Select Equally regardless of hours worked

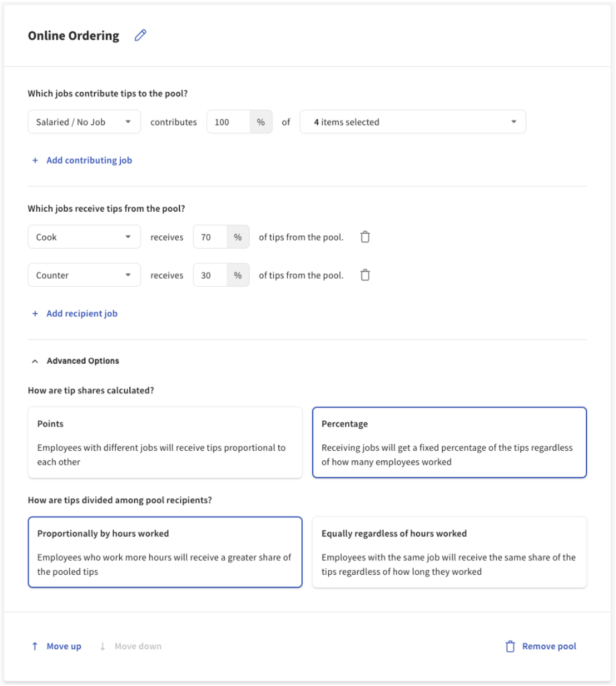coord(449,552)
